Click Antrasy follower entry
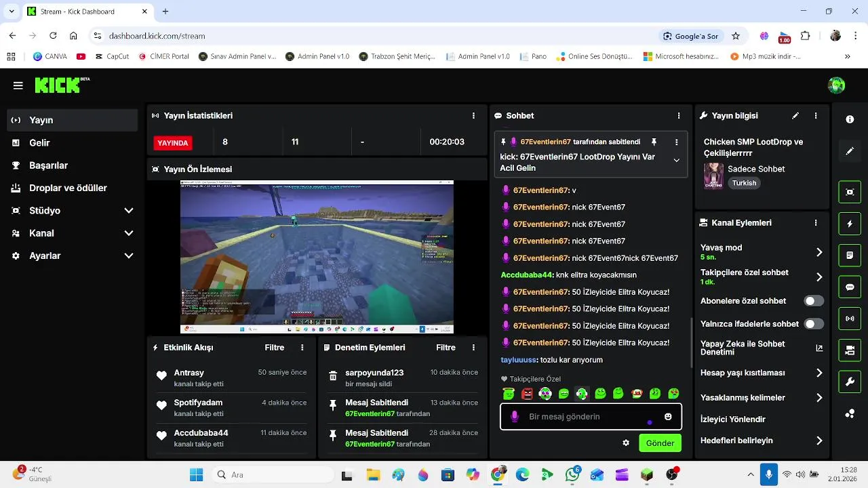Image resolution: width=868 pixels, height=488 pixels. 231,378
